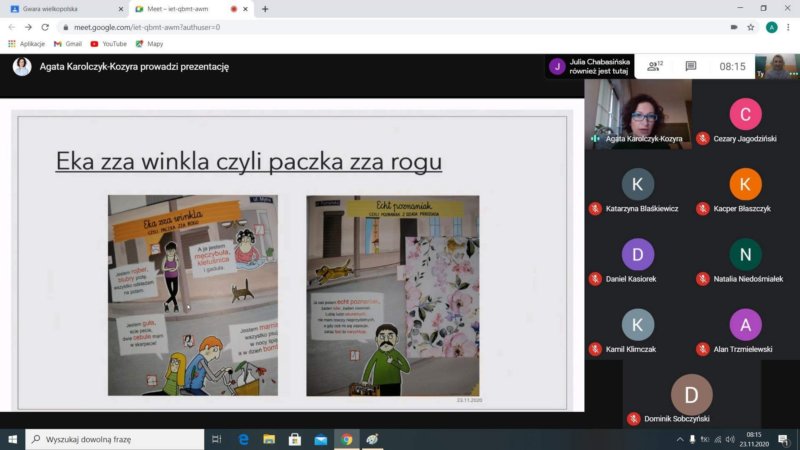Viewport: 800px width, 450px height.
Task: Click the Echt poznaniak comic image
Action: click(393, 295)
